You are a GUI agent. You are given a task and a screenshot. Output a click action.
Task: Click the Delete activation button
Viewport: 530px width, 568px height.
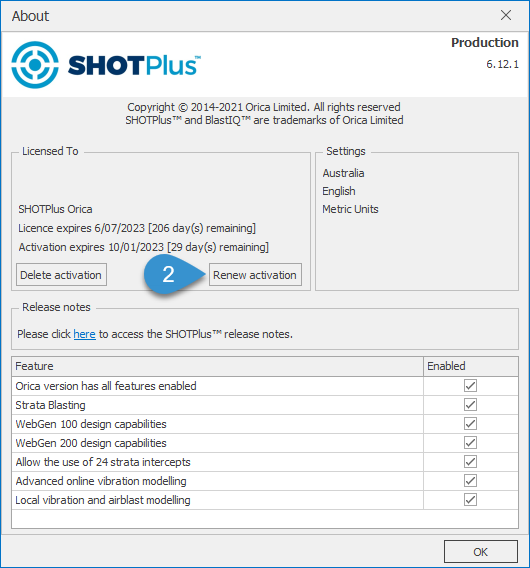coord(61,275)
